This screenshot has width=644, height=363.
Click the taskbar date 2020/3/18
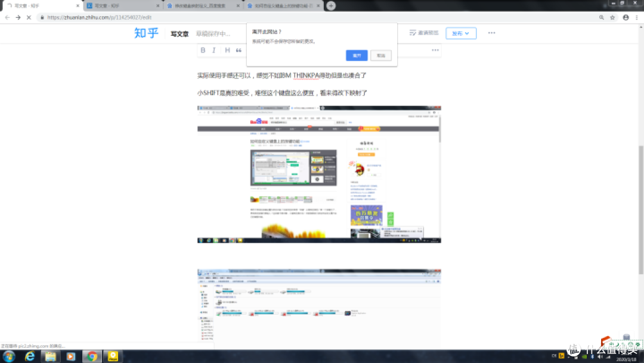[626, 359]
